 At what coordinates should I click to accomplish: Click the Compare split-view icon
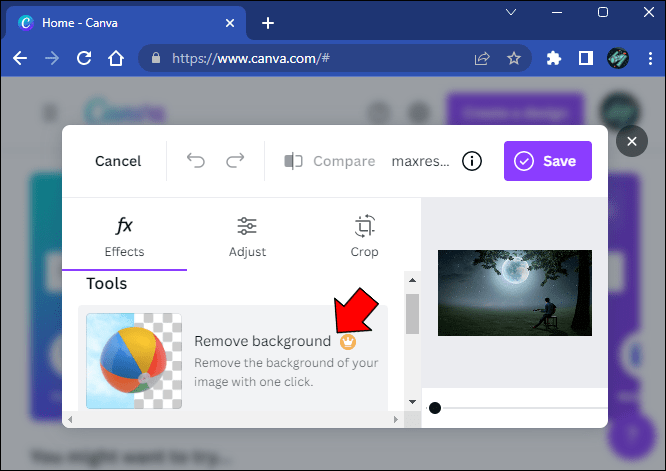pos(293,161)
